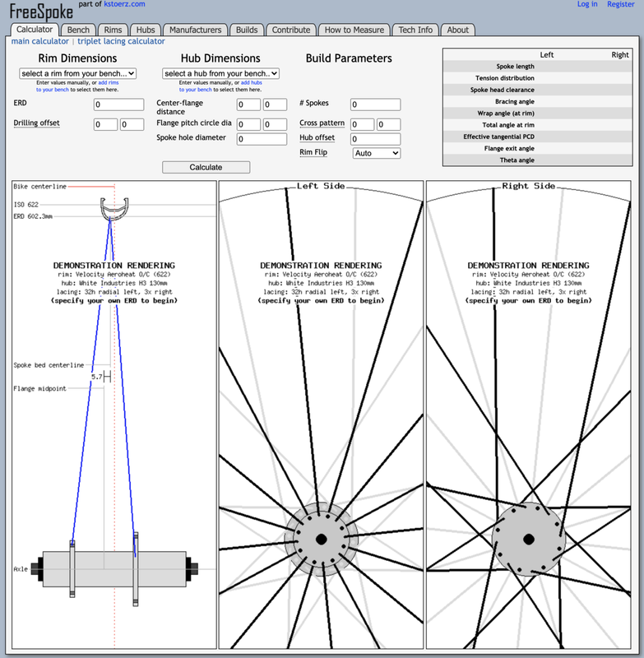Open the Tech Info tab
Viewport: 644px width, 658px height.
(415, 30)
